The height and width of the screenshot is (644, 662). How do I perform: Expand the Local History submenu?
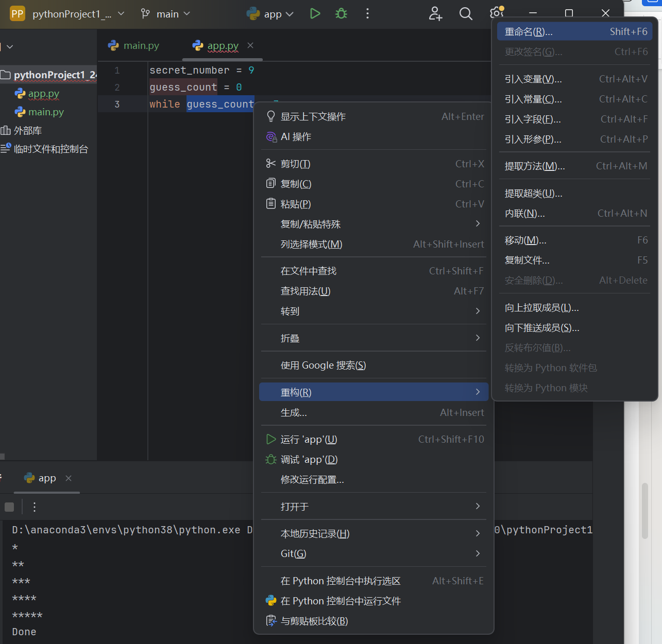coord(375,533)
